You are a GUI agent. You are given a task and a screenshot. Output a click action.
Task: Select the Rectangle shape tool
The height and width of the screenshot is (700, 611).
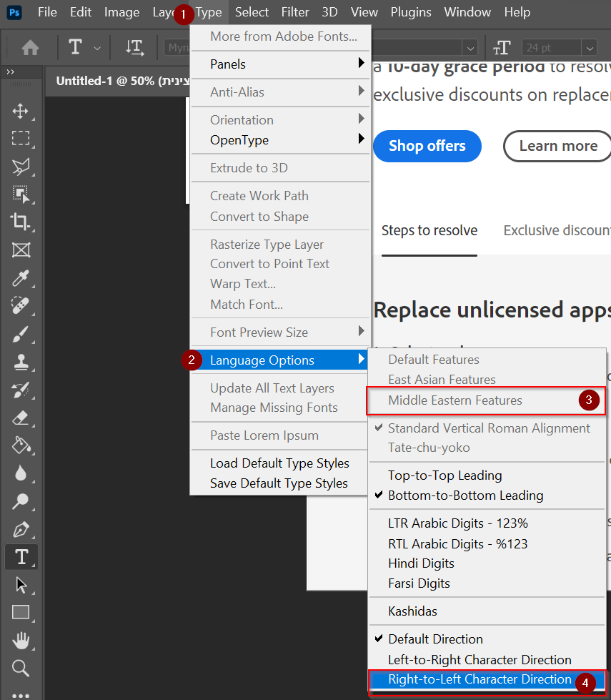(x=21, y=612)
